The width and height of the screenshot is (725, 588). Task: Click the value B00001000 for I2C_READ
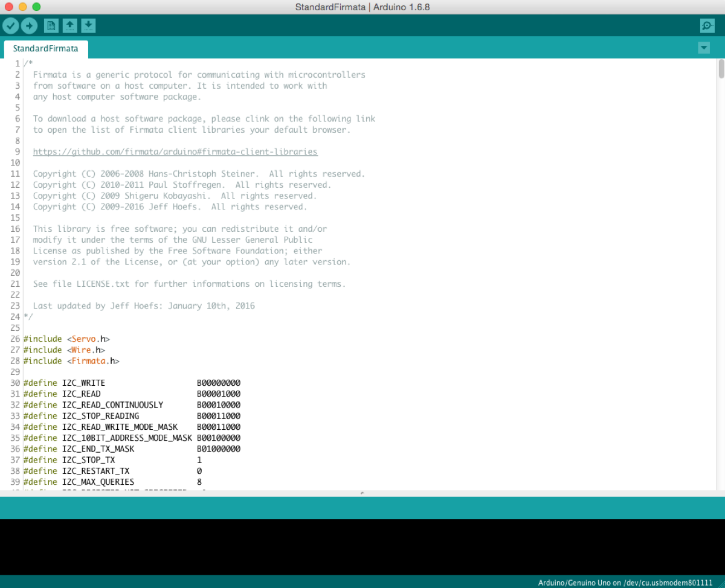point(219,394)
